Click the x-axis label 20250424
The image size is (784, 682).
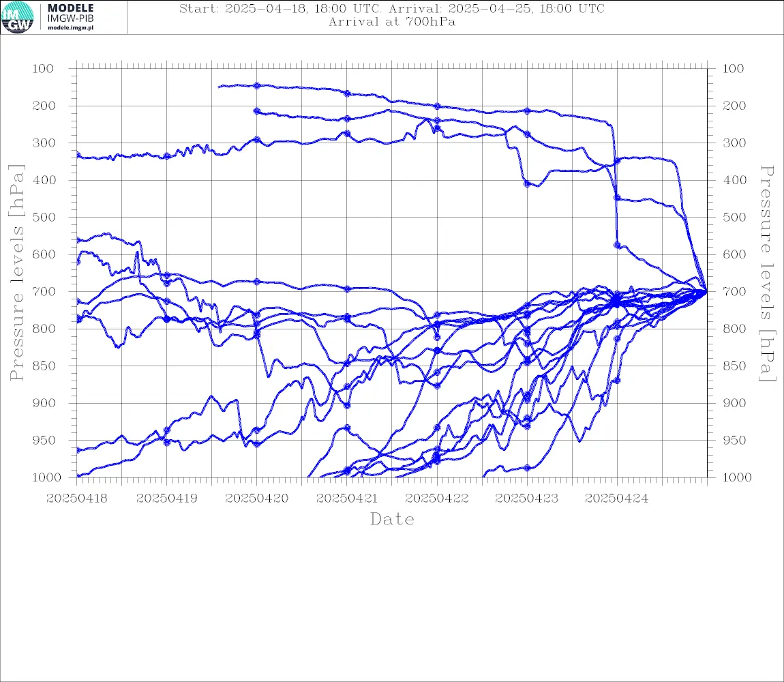click(617, 499)
